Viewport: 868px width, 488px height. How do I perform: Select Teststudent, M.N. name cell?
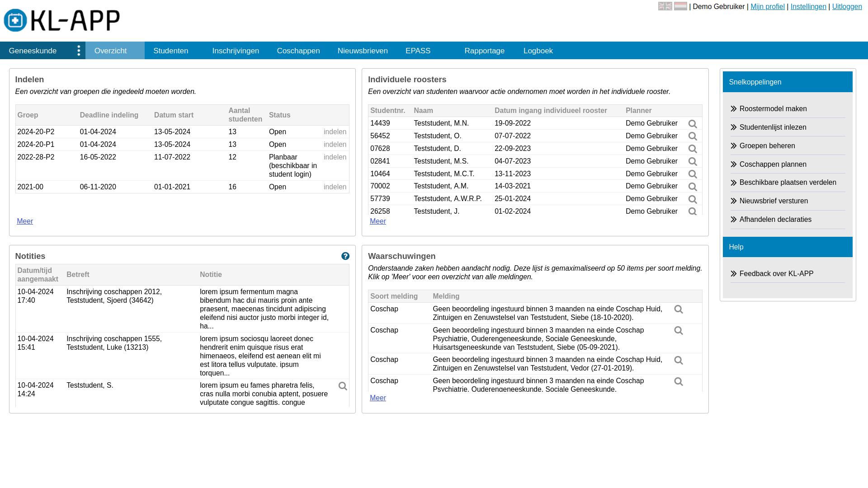[x=441, y=123]
